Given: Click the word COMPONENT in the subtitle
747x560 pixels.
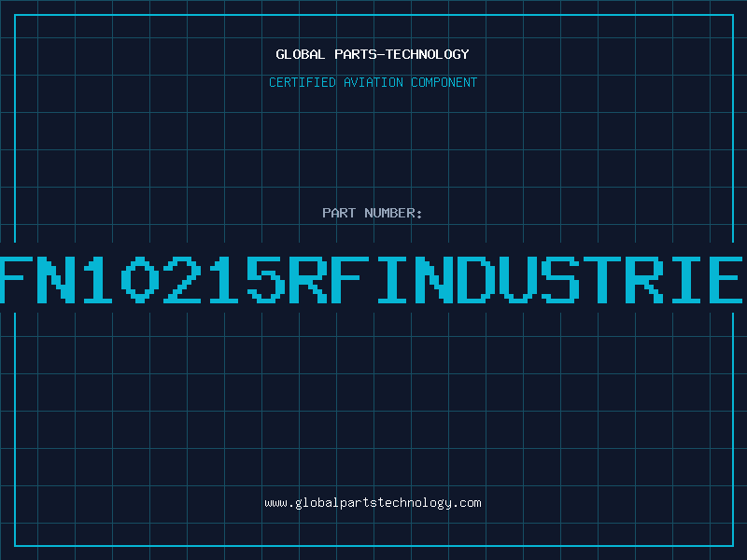Looking at the screenshot, I should [x=445, y=82].
